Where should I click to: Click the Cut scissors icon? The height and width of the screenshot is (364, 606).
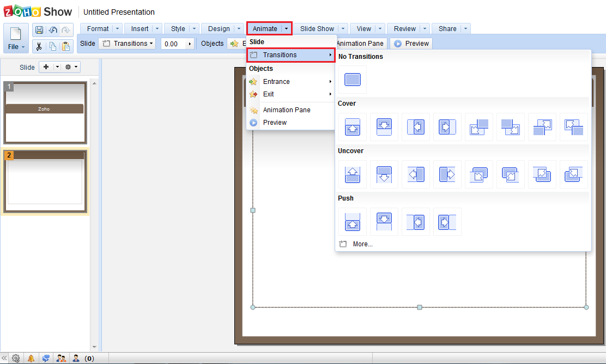[39, 46]
